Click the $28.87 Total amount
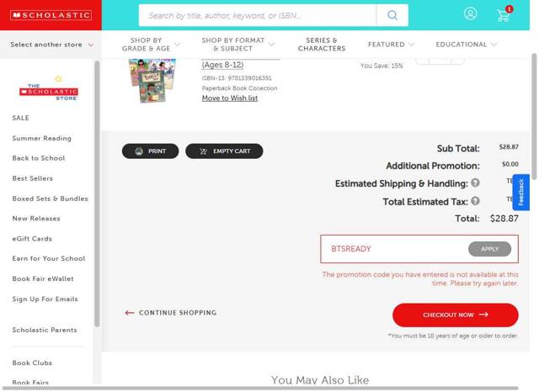 point(504,219)
